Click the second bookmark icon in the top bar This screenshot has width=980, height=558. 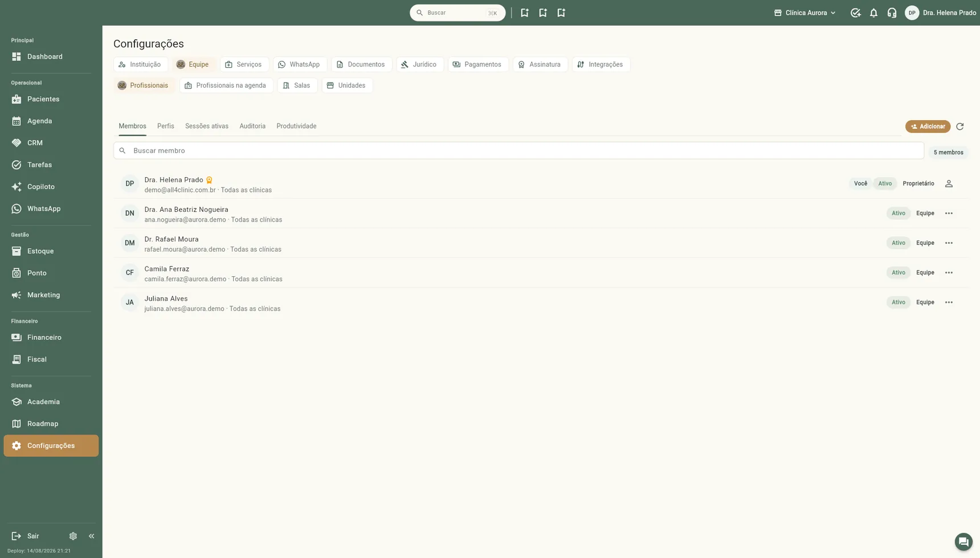(543, 13)
